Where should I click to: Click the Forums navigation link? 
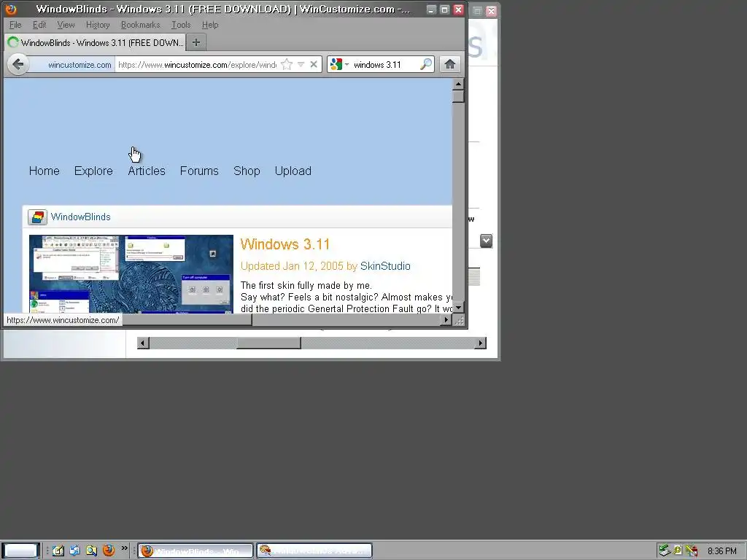199,171
